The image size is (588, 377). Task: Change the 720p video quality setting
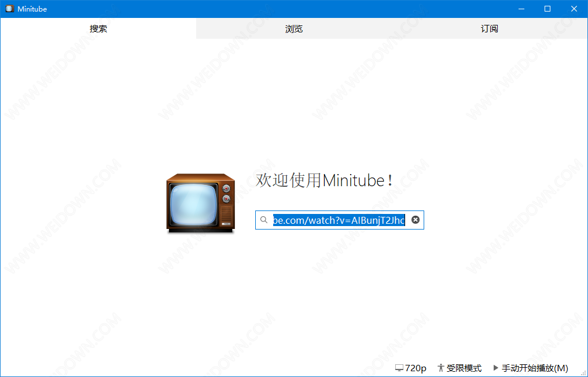411,368
